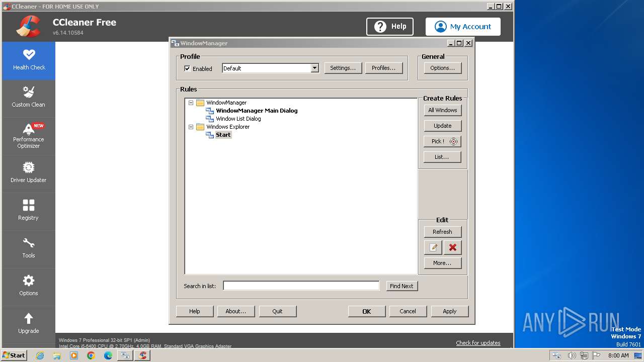The image size is (644, 362).
Task: Select Window List Dialog rule
Action: 238,119
